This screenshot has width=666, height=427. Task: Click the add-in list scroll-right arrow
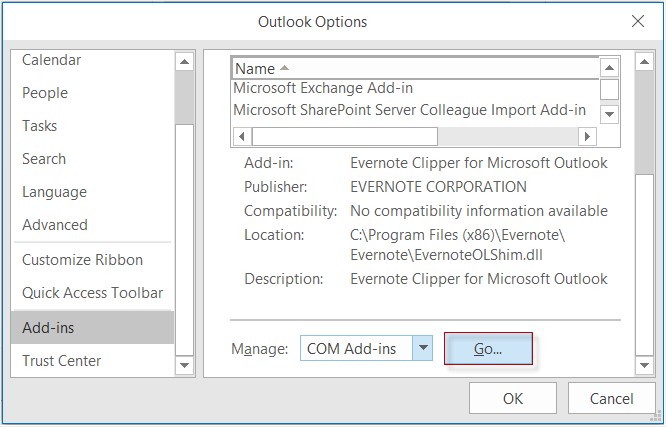click(587, 136)
